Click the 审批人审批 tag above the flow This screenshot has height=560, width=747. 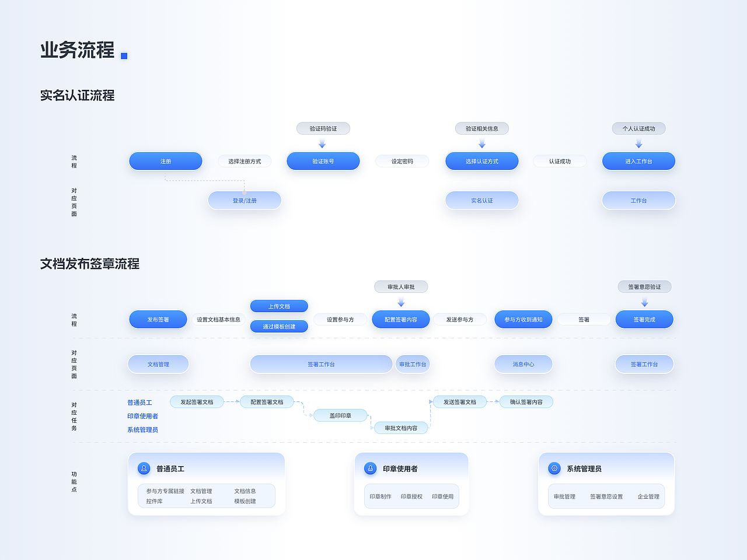[x=401, y=286]
